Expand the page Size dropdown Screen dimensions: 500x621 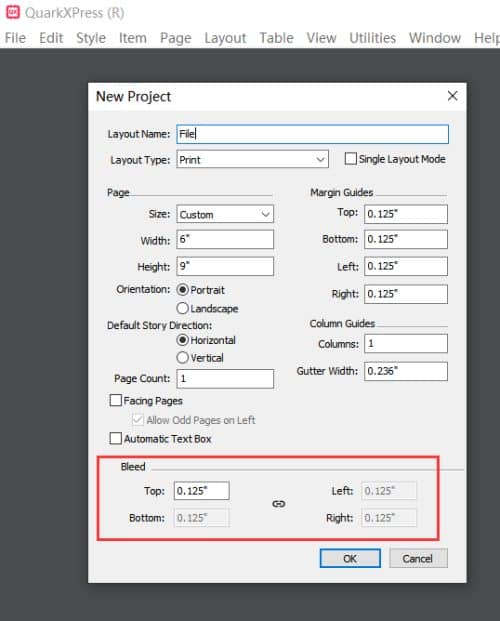225,214
